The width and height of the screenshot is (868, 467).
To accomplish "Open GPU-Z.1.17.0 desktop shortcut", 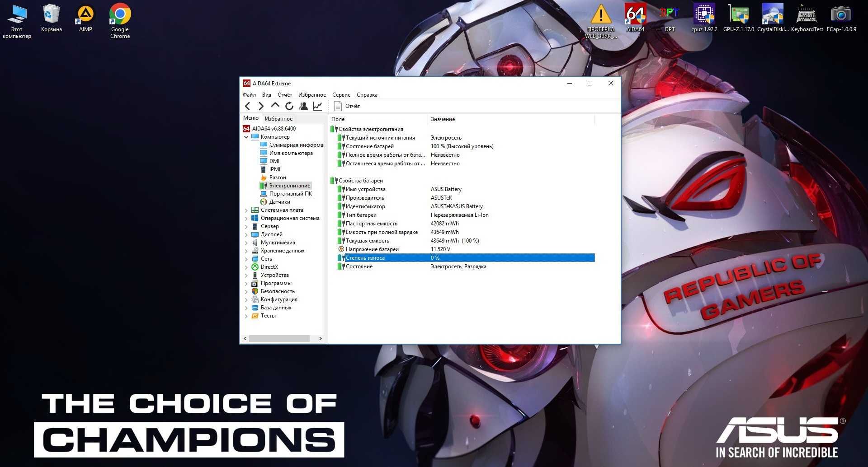I will point(738,18).
